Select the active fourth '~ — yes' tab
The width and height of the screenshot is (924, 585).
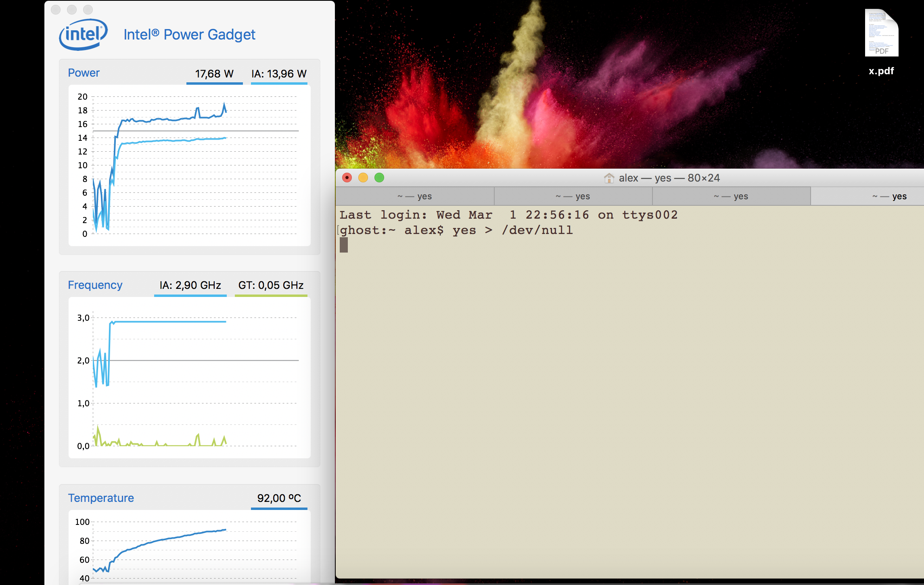coord(868,196)
